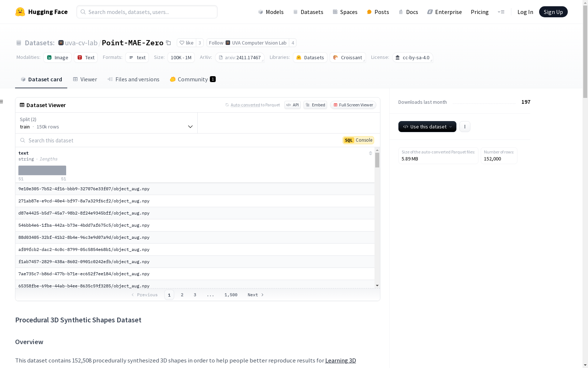This screenshot has width=588, height=368.
Task: Click the uva-cv-lab organization link
Action: point(81,43)
